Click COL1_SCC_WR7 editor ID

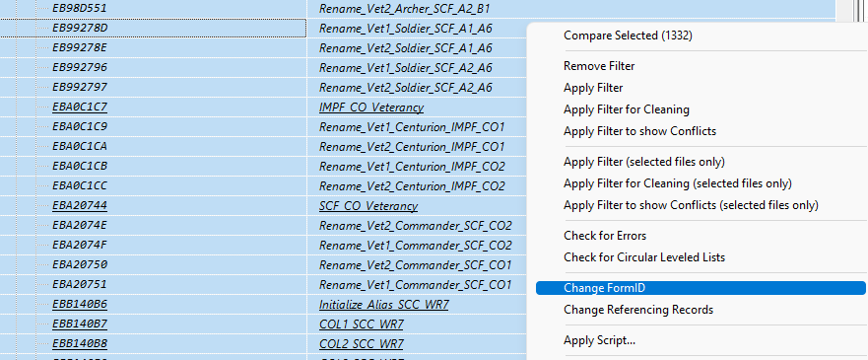point(361,324)
